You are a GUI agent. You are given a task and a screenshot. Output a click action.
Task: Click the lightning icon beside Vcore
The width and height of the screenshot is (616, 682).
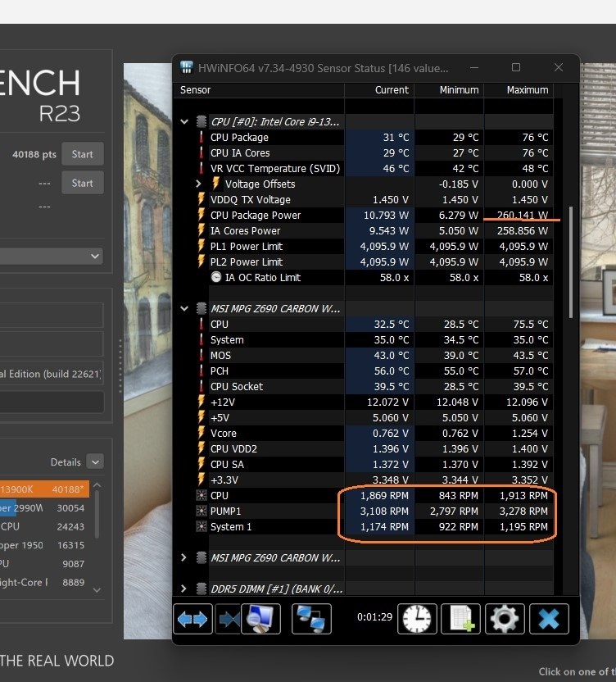point(201,432)
